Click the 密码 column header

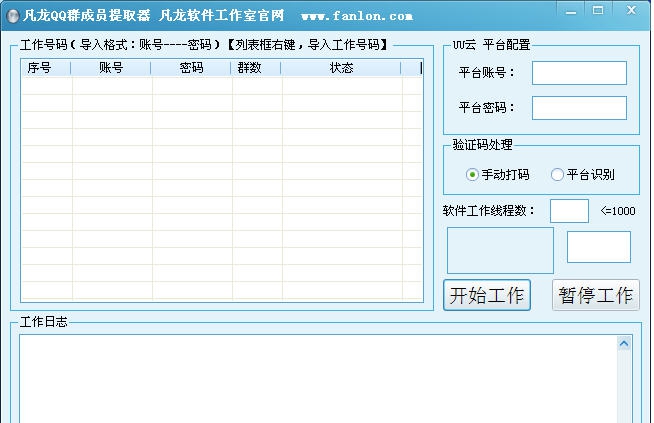pos(191,68)
